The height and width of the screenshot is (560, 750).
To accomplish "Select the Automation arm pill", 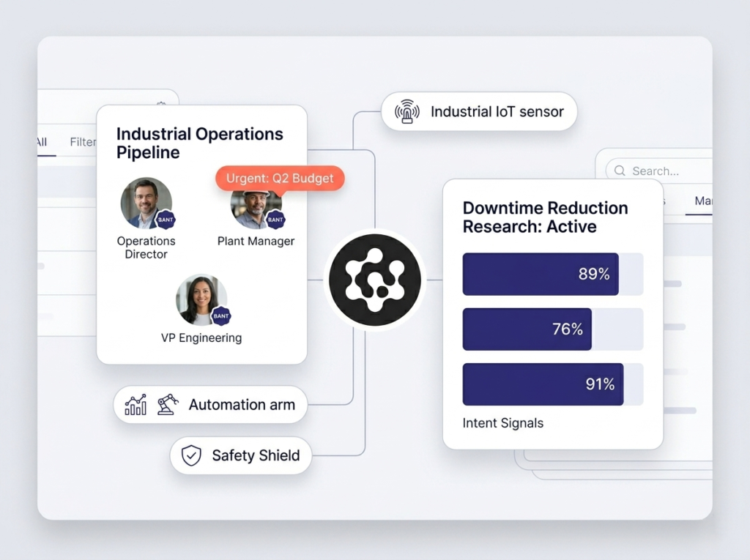I will pos(210,405).
